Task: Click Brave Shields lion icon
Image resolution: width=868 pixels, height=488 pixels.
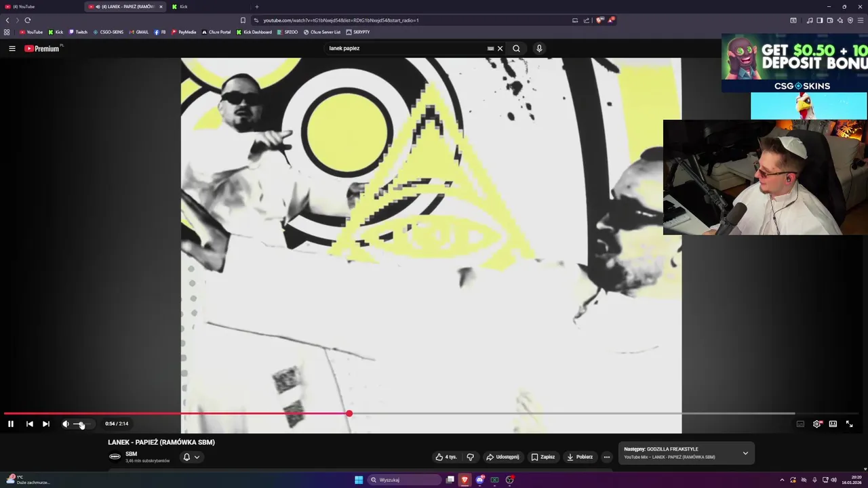Action: [x=599, y=20]
